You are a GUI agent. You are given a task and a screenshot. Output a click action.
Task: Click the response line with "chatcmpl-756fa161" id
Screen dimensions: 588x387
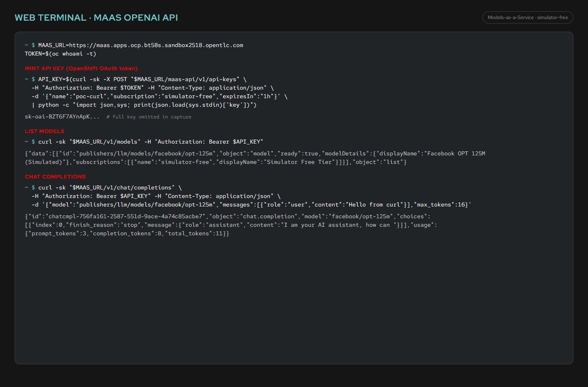click(227, 216)
